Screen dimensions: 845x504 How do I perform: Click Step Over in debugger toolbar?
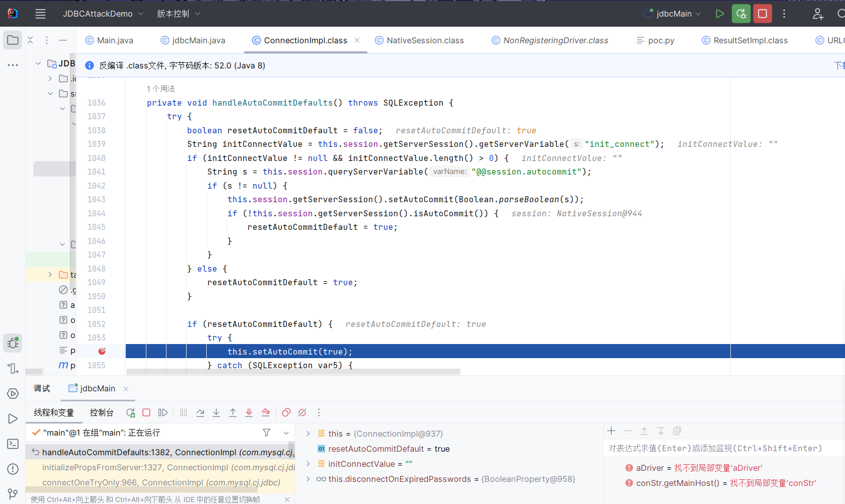click(x=200, y=412)
